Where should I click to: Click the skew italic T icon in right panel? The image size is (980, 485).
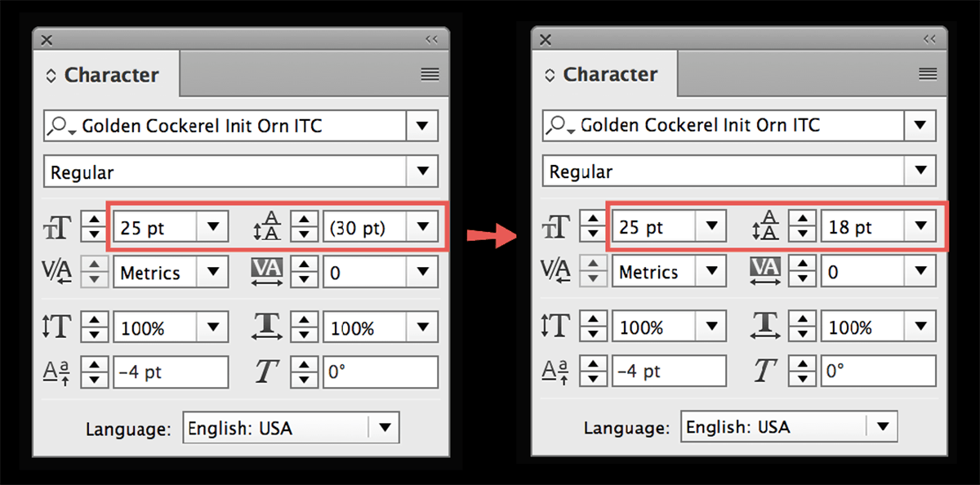point(764,372)
